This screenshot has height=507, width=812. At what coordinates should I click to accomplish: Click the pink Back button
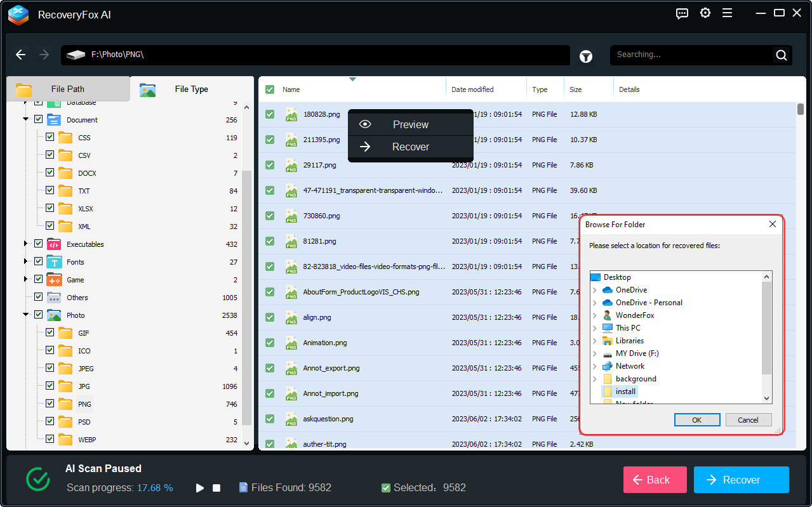655,480
